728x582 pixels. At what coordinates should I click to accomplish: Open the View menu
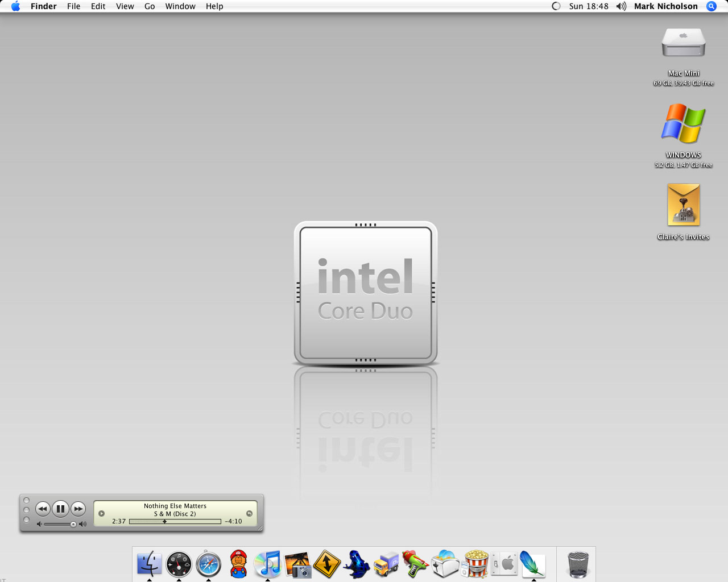click(x=125, y=6)
